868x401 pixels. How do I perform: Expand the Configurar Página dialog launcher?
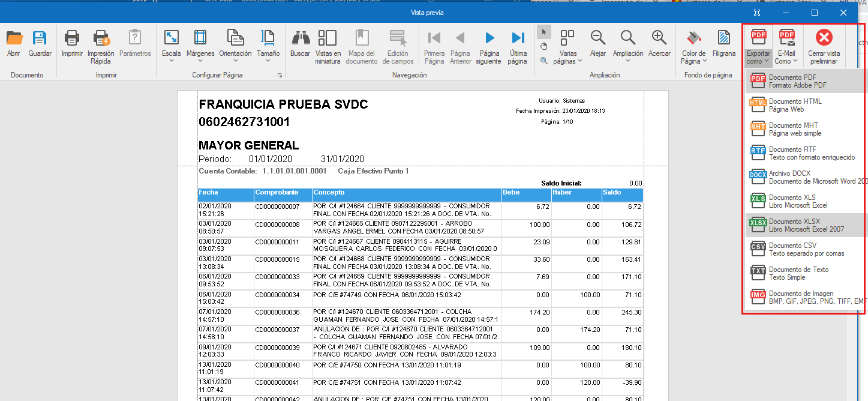tap(280, 76)
